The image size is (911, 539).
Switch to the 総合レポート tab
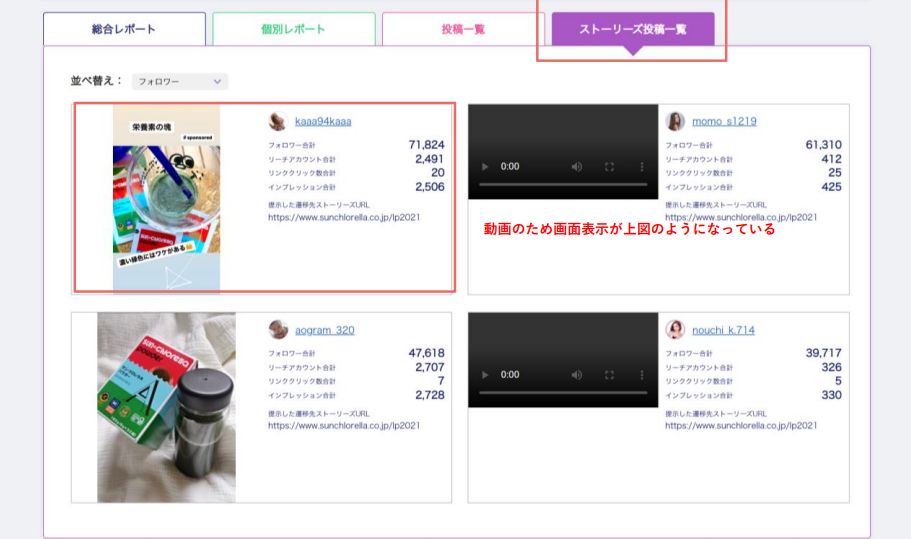point(124,29)
